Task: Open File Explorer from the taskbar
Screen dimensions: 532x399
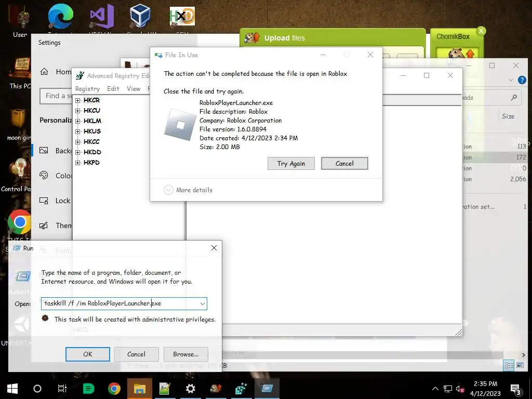Action: [x=139, y=389]
